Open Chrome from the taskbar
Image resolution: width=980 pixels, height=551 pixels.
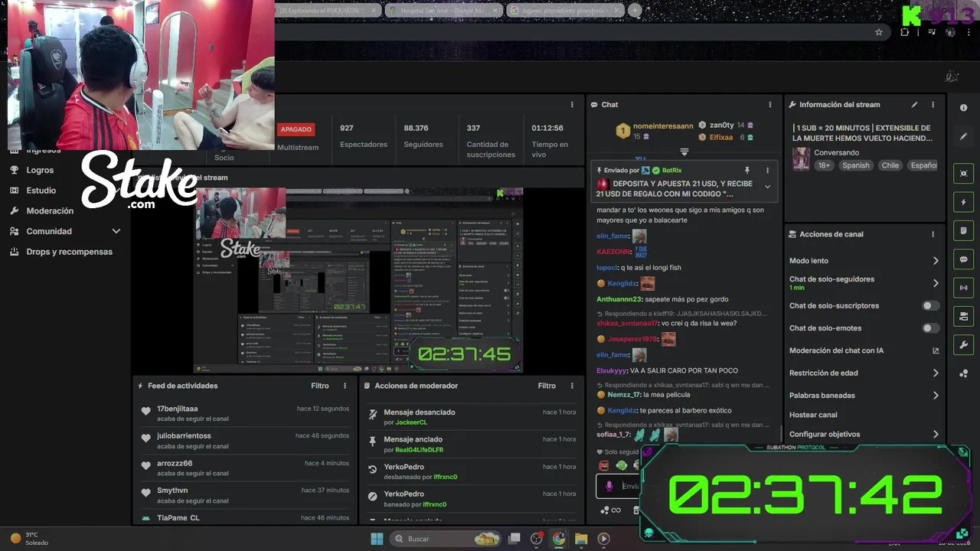559,539
